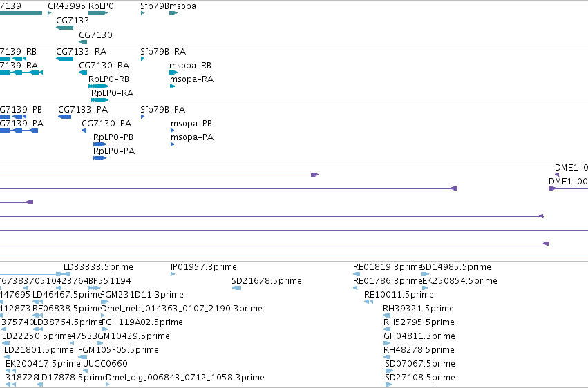Select transcript CG7130-RA
This screenshot has height=388, width=588.
pos(104,65)
